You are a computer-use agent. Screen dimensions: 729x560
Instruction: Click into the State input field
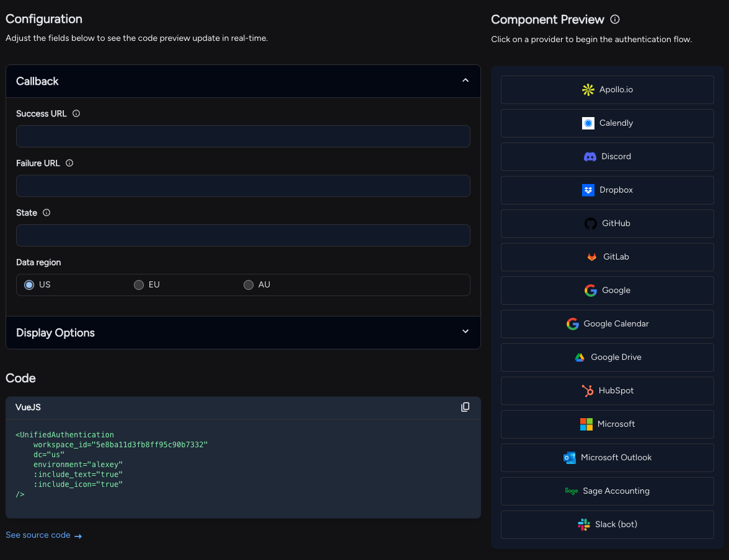[x=243, y=235]
